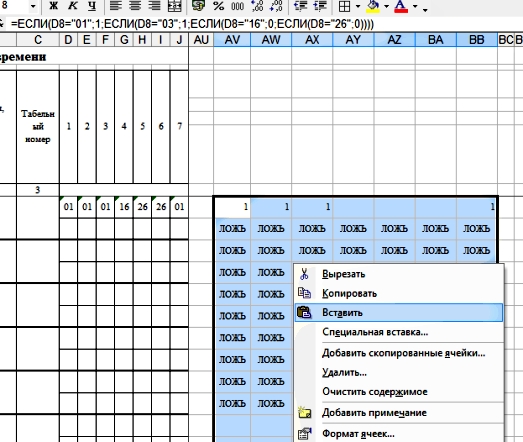Increase indent toolbar icon

[x=320, y=6]
